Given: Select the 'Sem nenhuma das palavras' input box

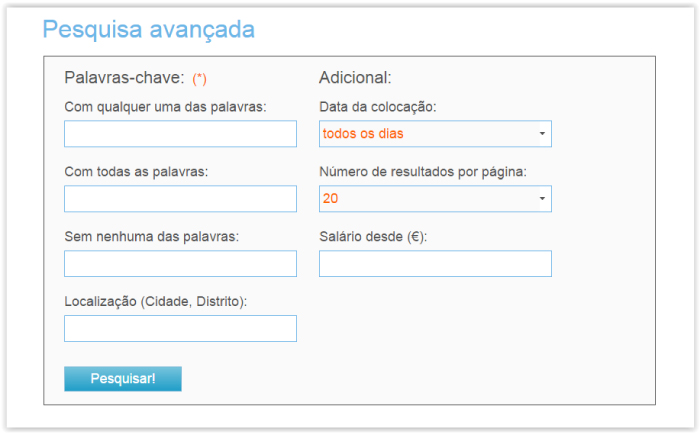Looking at the screenshot, I should point(180,263).
